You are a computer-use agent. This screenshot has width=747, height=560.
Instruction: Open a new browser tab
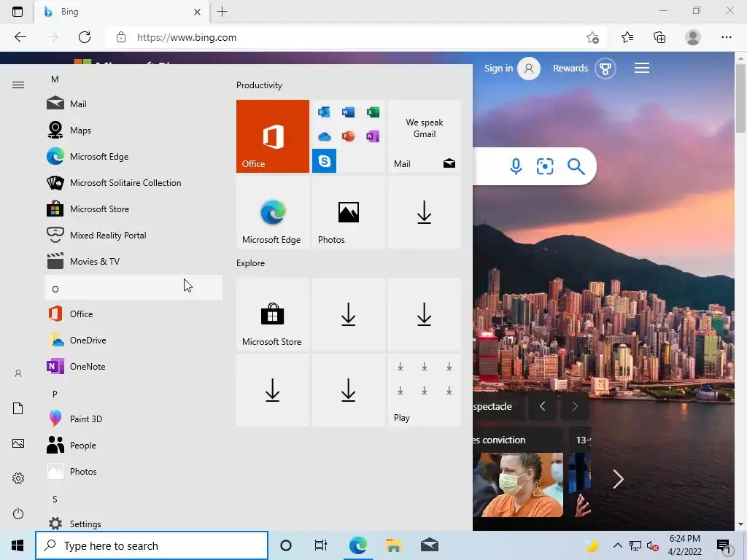click(x=222, y=12)
